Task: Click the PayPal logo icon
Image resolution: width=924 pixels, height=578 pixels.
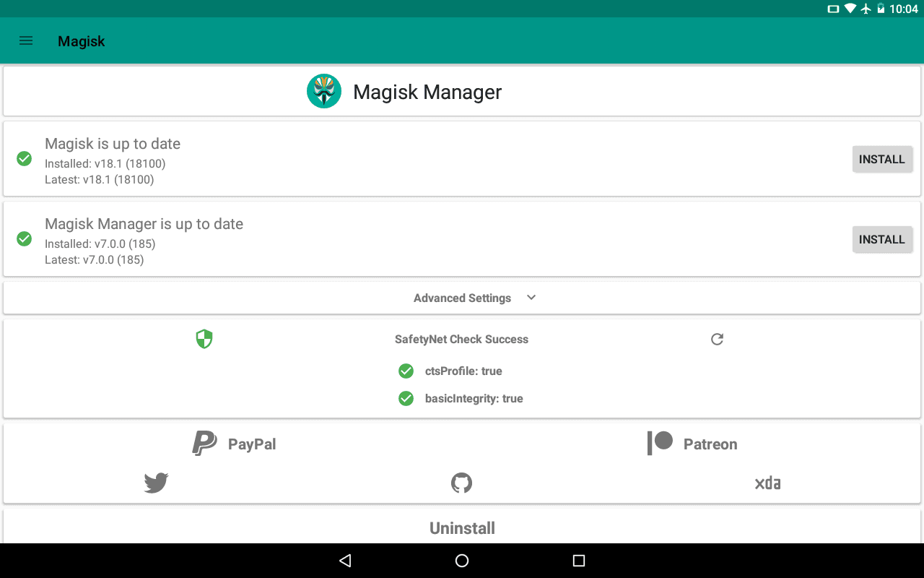Action: pyautogui.click(x=204, y=444)
